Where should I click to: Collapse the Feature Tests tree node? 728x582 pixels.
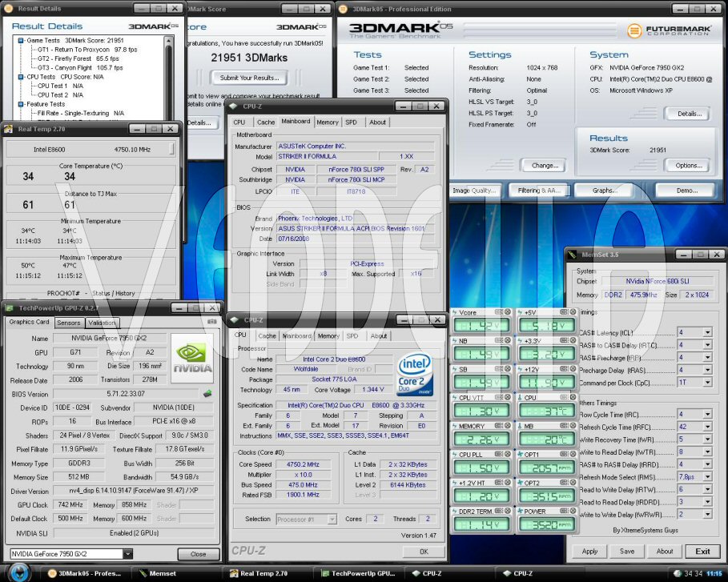pyautogui.click(x=21, y=104)
